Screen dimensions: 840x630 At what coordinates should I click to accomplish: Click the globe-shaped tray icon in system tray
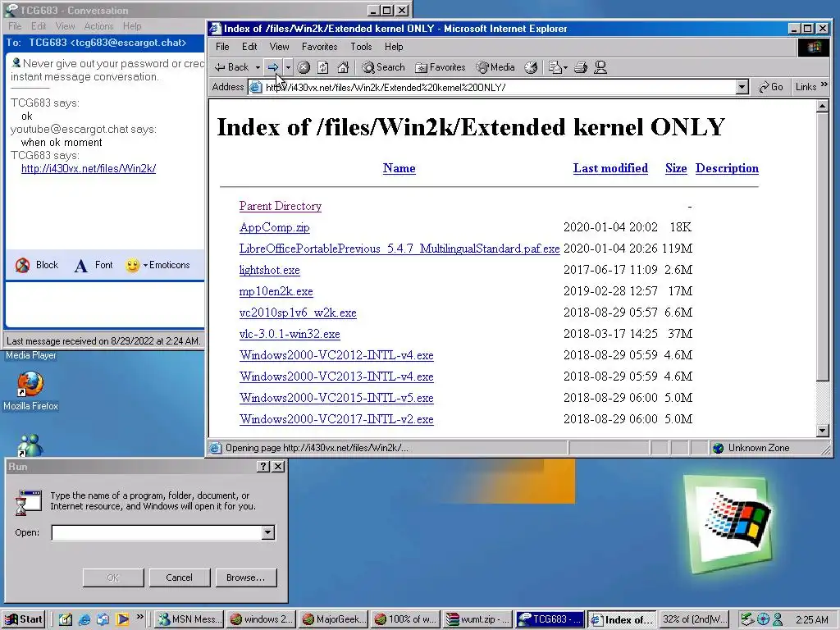click(x=763, y=619)
